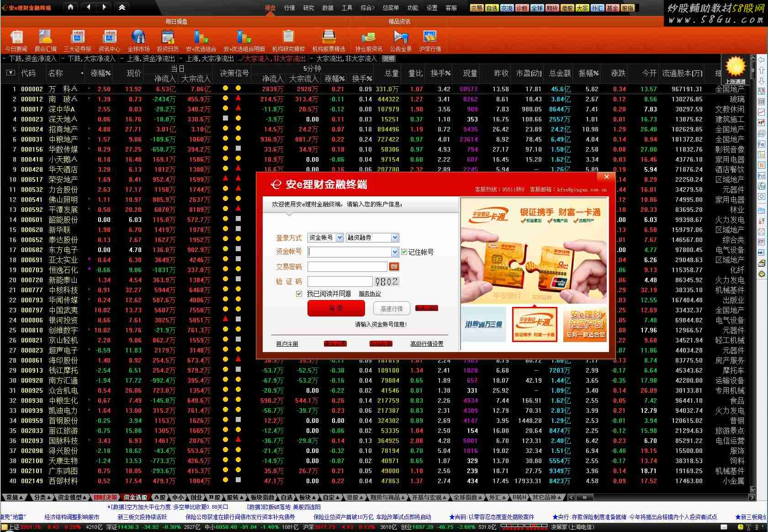Click the 港股 shortcut badge

567,8
